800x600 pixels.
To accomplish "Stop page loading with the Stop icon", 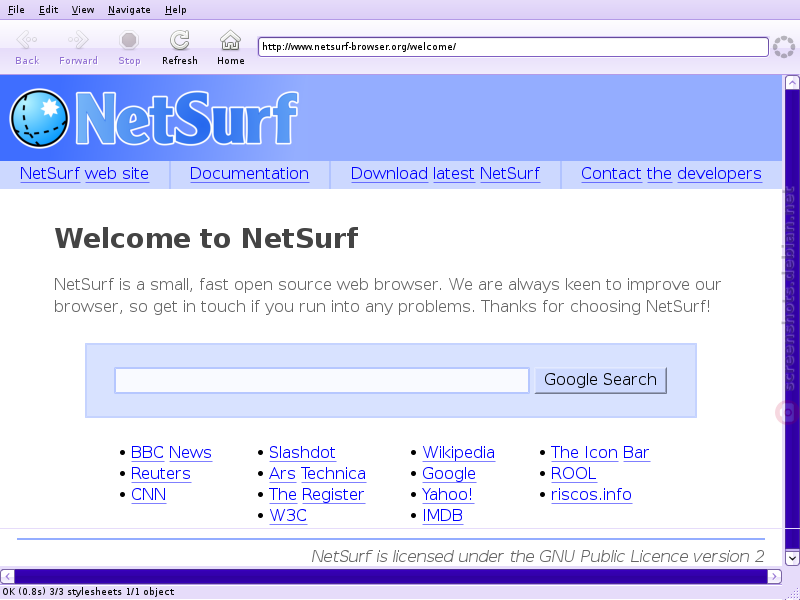I will tap(129, 40).
